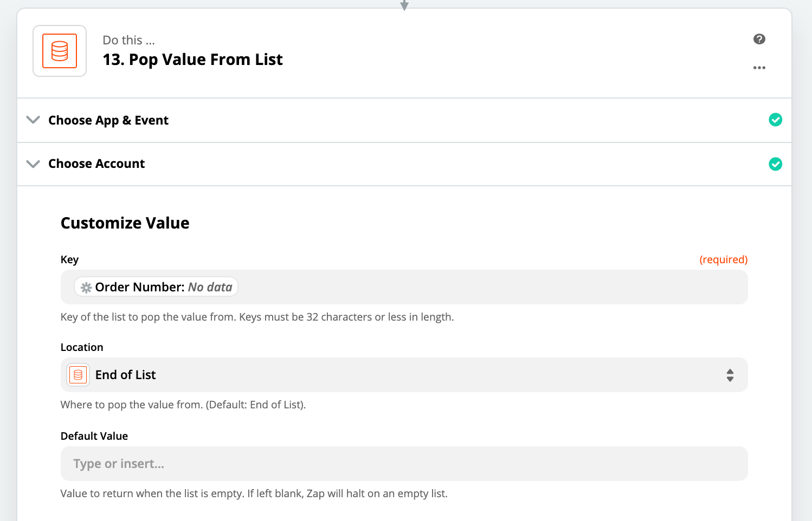Click the Default Value field label
This screenshot has width=812, height=521.
[94, 436]
